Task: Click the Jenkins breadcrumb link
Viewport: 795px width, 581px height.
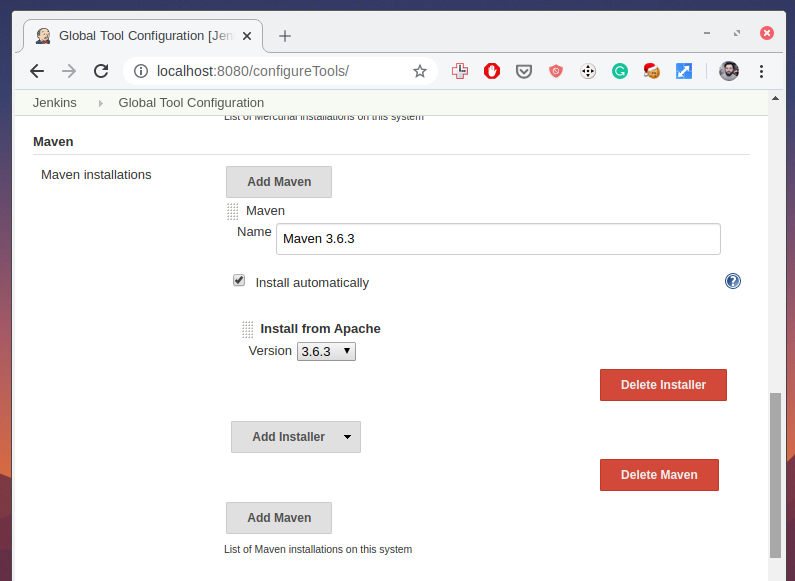Action: click(x=55, y=102)
